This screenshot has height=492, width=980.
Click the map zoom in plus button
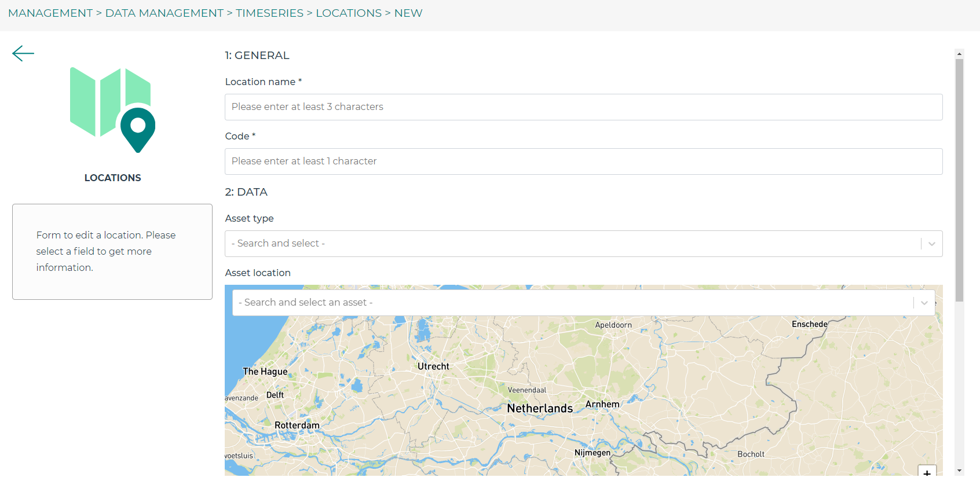(927, 472)
